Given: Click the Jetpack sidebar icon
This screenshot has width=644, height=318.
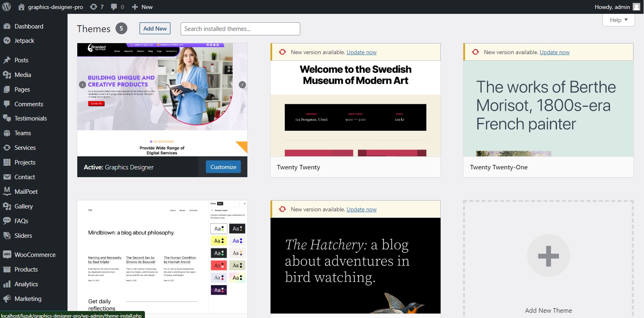Looking at the screenshot, I should pos(7,41).
